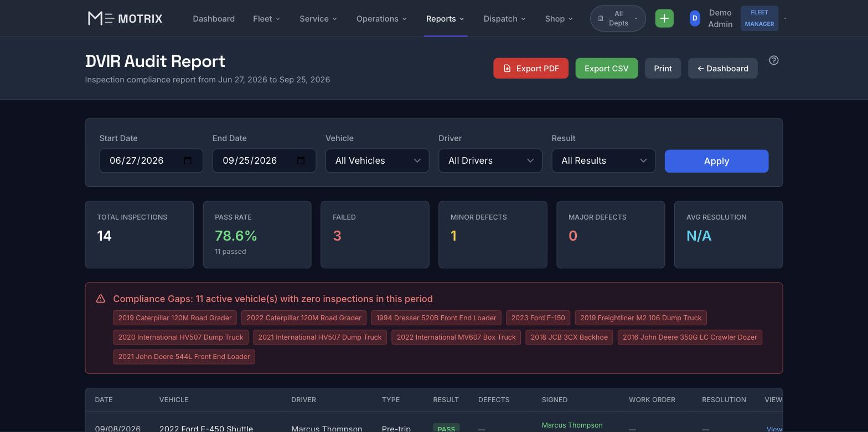868x432 pixels.
Task: Export the report as PDF
Action: click(x=531, y=68)
